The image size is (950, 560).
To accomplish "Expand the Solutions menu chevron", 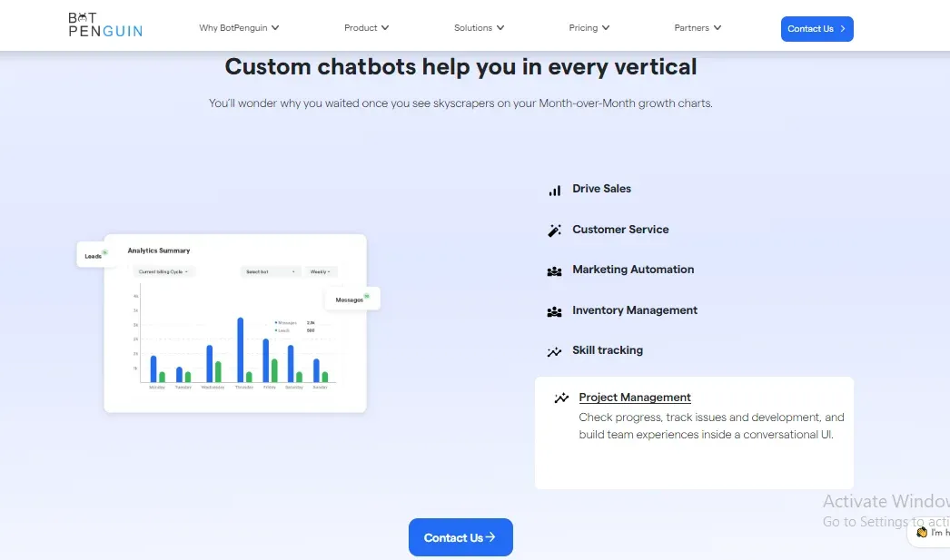I will 500,28.
